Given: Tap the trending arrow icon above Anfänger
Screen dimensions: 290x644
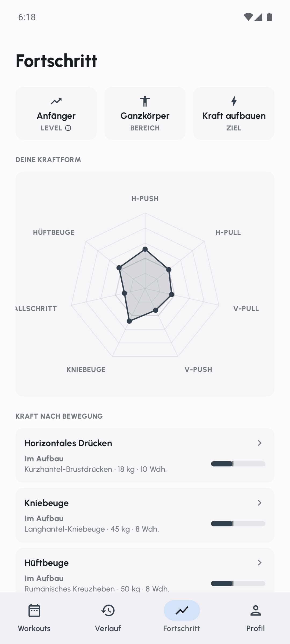Looking at the screenshot, I should (x=56, y=101).
